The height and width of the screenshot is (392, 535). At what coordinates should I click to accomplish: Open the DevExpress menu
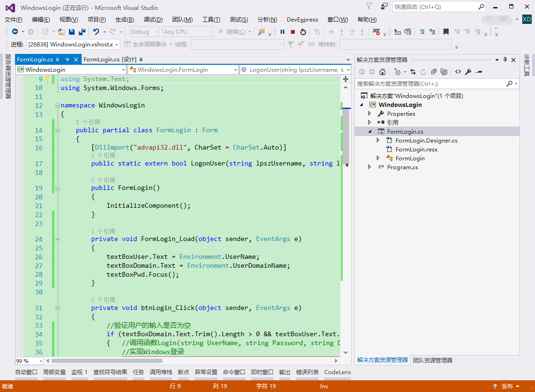(x=302, y=19)
